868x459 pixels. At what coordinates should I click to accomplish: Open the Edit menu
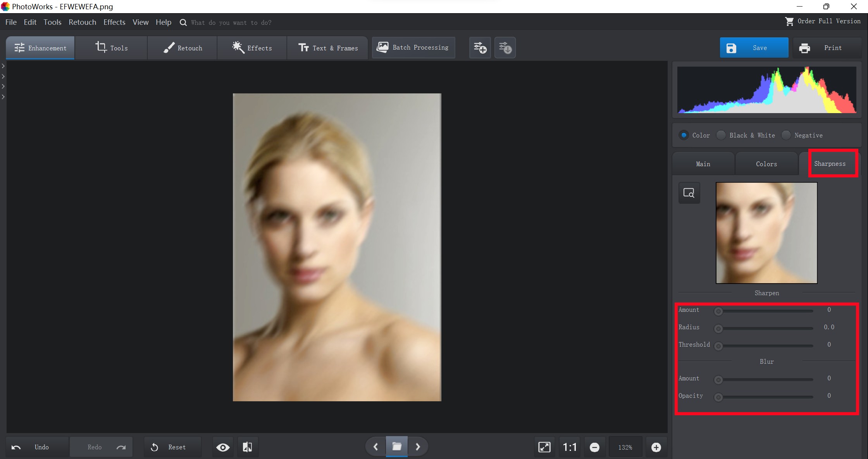30,22
